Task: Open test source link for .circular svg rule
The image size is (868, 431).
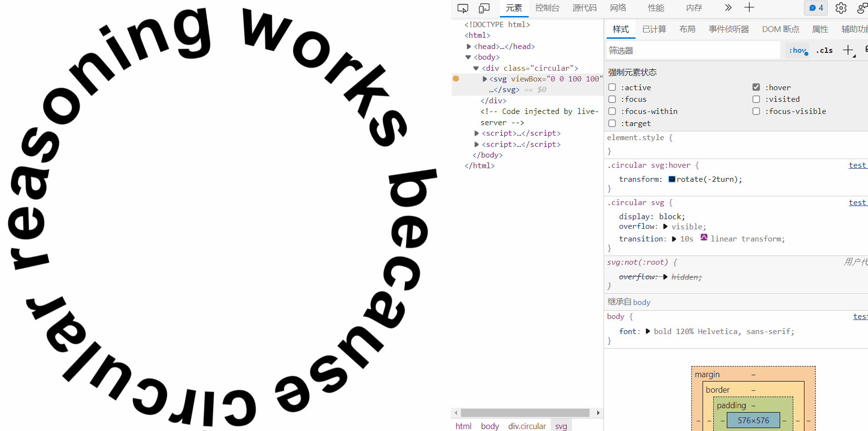Action: (858, 203)
